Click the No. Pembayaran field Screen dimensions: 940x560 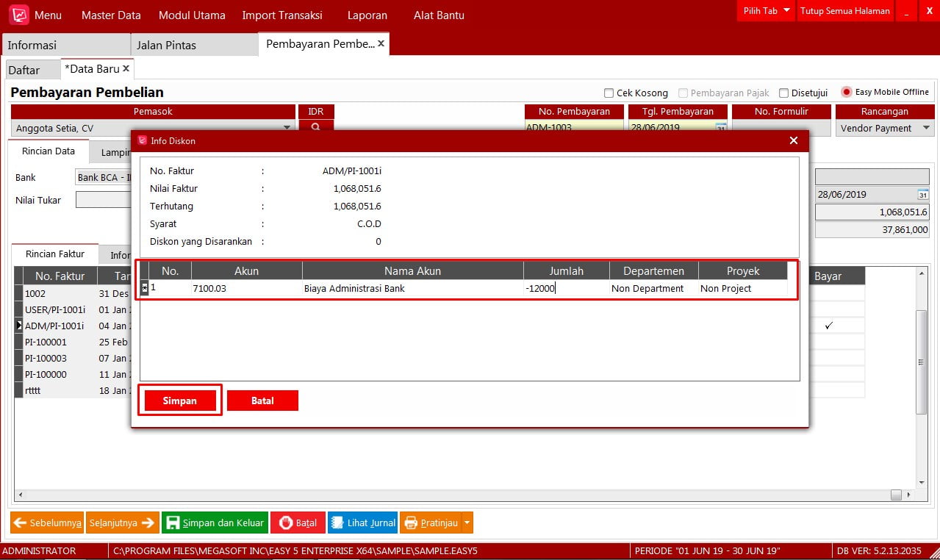click(573, 128)
